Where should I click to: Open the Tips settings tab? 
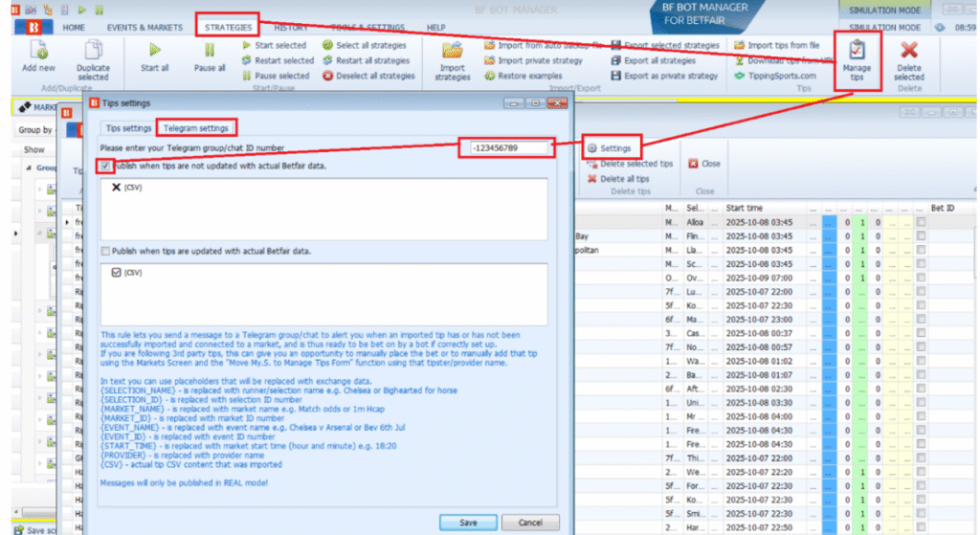[x=128, y=127]
